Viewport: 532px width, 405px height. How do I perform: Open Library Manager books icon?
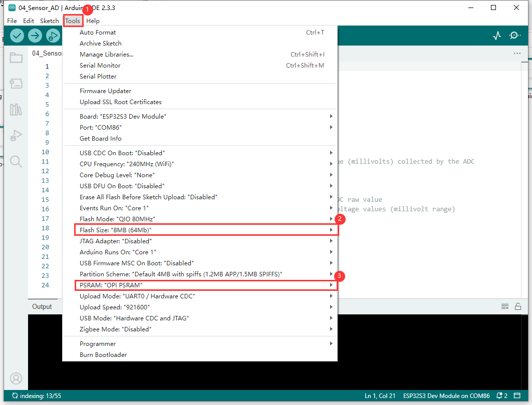pyautogui.click(x=16, y=109)
